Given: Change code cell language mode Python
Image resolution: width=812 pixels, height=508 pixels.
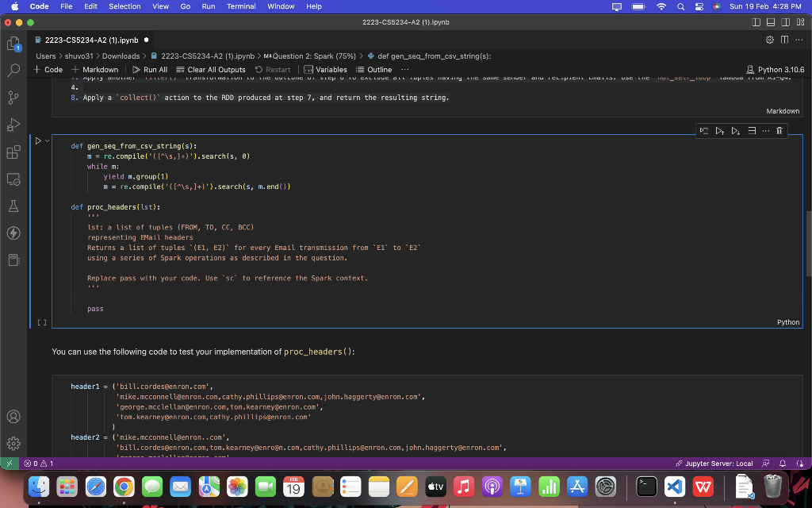Looking at the screenshot, I should [788, 322].
